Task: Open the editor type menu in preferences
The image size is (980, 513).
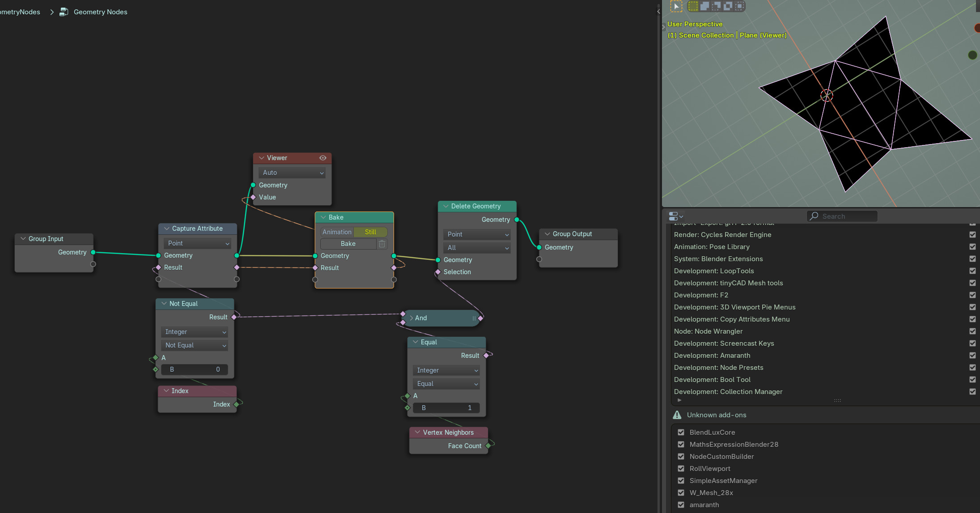Action: tap(675, 216)
